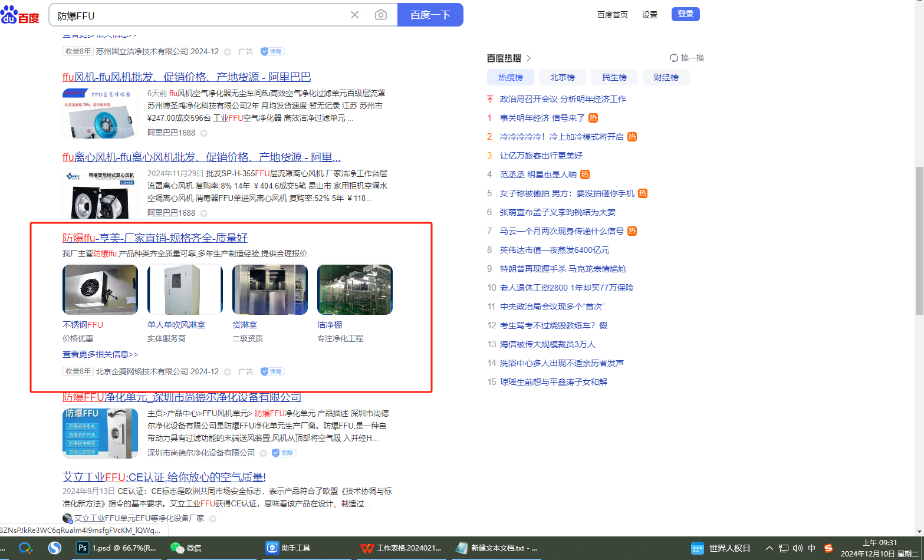Open the 防爆FFU blue thumbnail image
This screenshot has width=924, height=560.
tap(100, 433)
